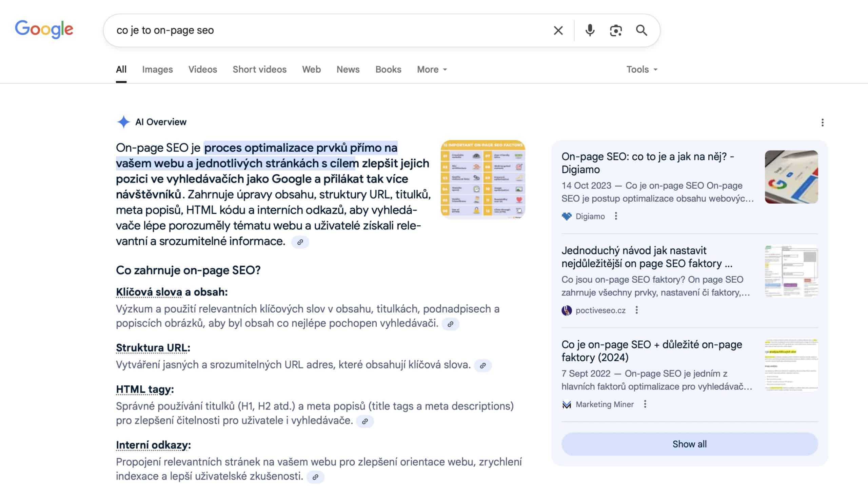This screenshot has width=868, height=494.
Task: Open Digiamo On-page SEO article link
Action: click(647, 163)
